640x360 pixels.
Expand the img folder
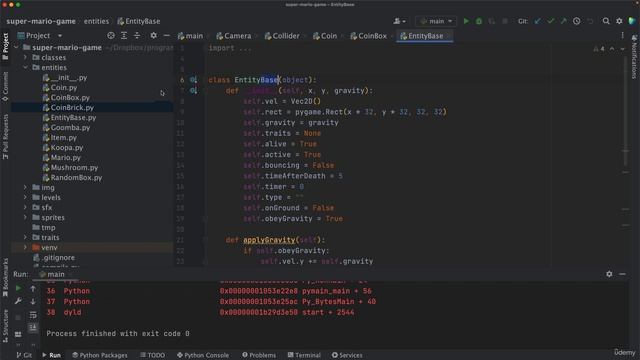click(25, 187)
